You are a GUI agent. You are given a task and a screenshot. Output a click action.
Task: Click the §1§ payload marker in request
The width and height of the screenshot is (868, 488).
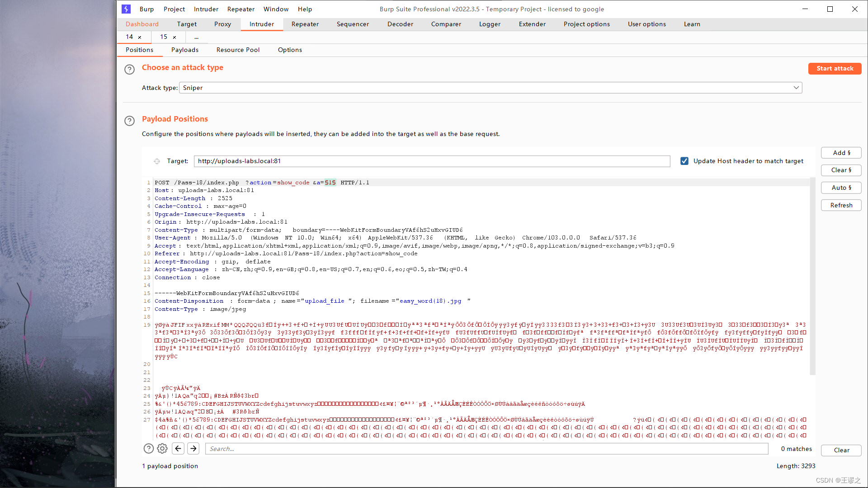click(x=330, y=183)
